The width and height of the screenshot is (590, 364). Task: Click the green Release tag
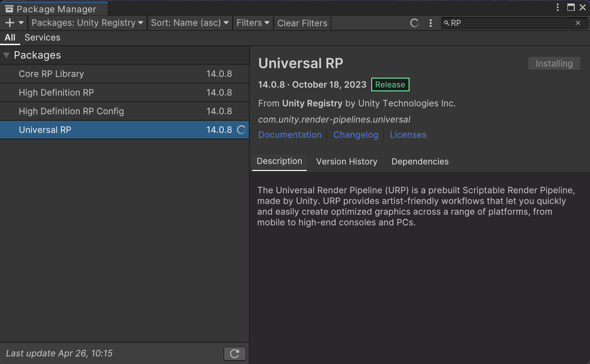pos(390,84)
